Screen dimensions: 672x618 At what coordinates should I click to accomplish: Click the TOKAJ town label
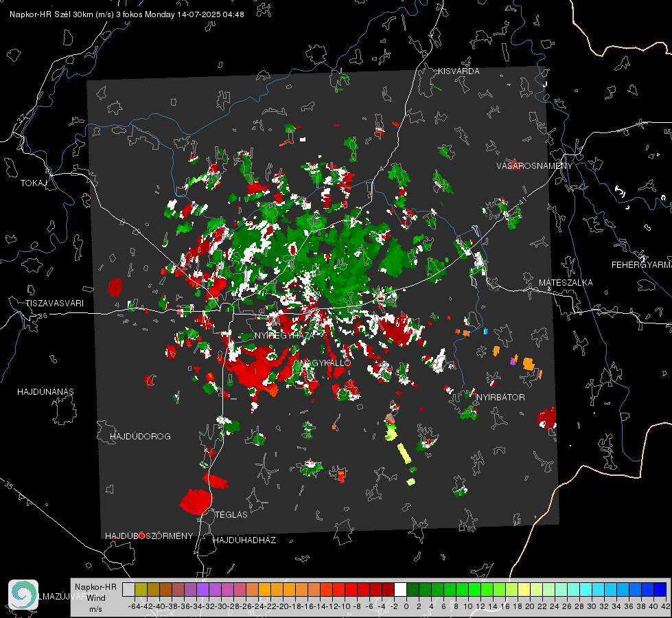pos(34,183)
